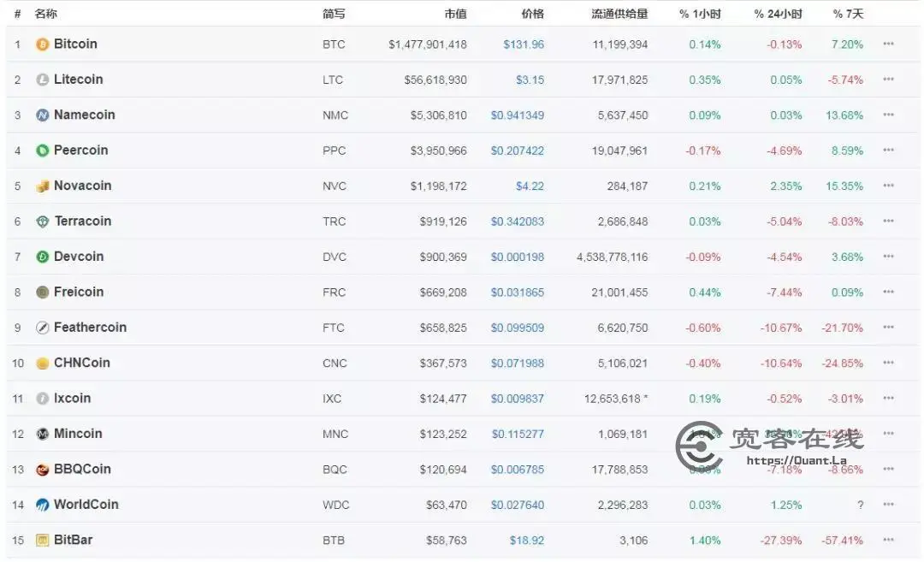Click the Terracoin logo icon
The height and width of the screenshot is (562, 924).
tap(43, 222)
